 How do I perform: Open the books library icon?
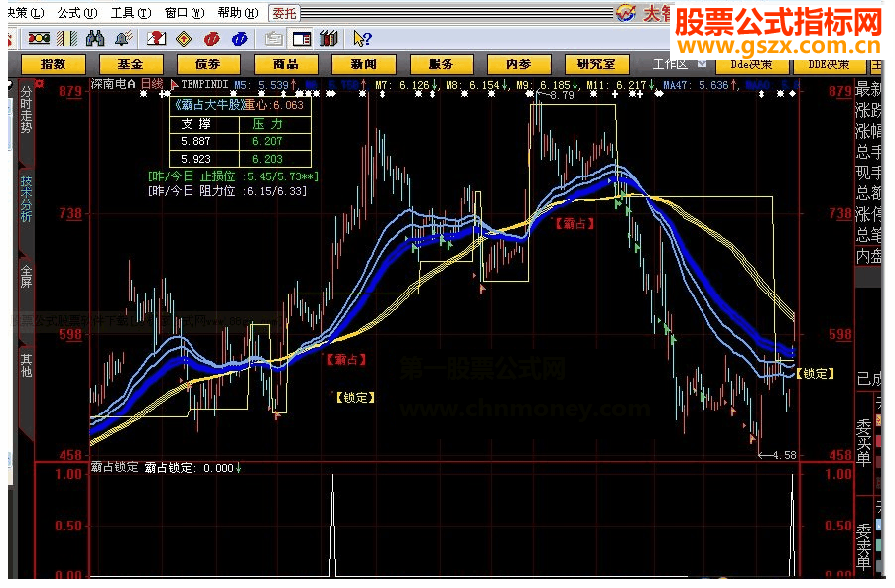click(x=328, y=39)
